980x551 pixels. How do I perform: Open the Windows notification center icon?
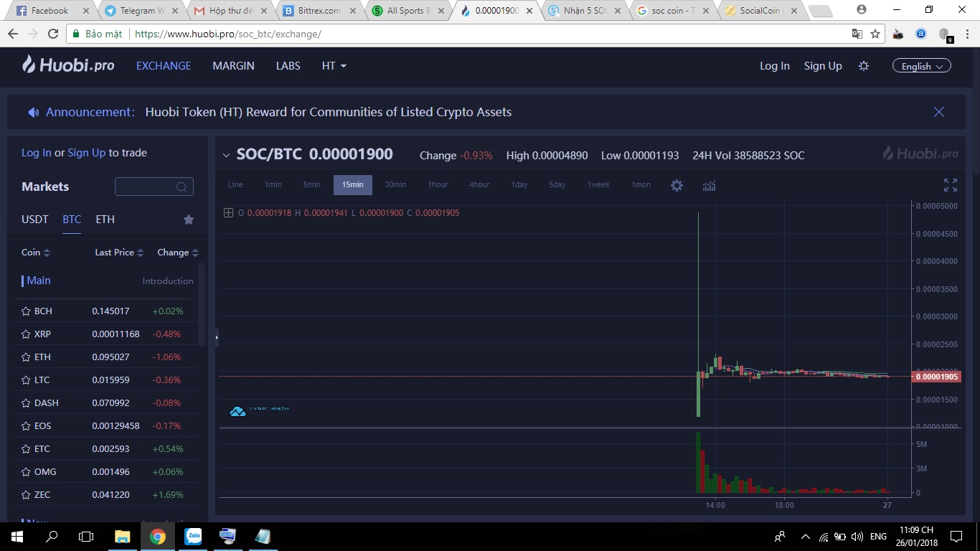pos(956,536)
